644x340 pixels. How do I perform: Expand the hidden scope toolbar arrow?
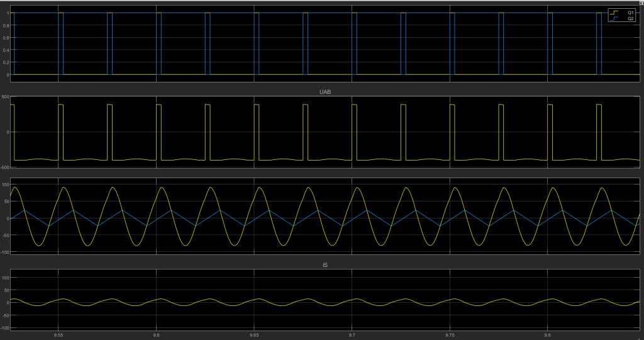(641, 3)
